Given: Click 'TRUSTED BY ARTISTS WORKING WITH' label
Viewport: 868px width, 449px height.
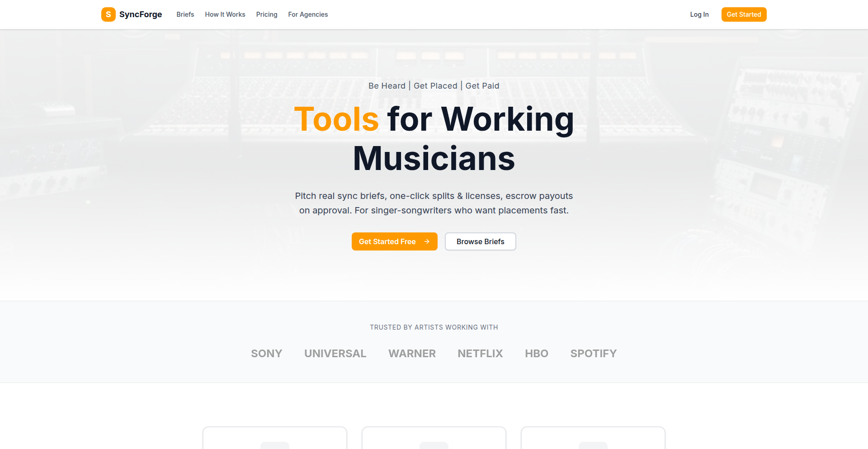Looking at the screenshot, I should click(434, 327).
